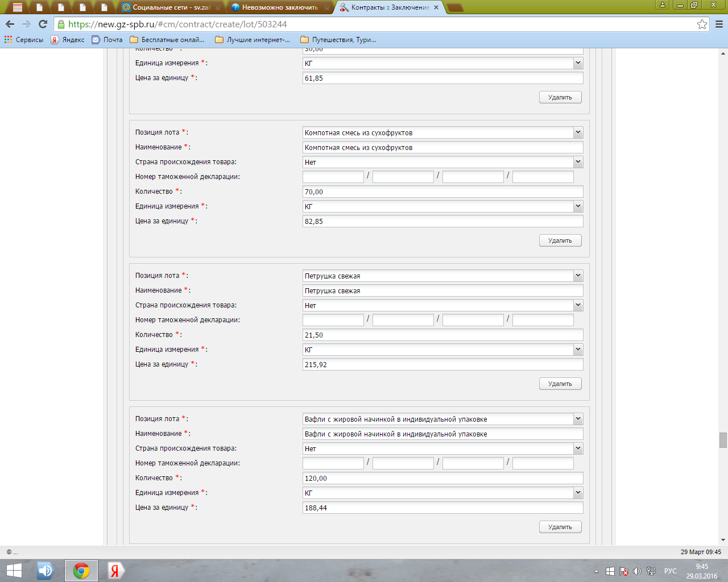This screenshot has width=728, height=582.
Task: Delete the lot item priced 61,85
Action: pyautogui.click(x=560, y=97)
